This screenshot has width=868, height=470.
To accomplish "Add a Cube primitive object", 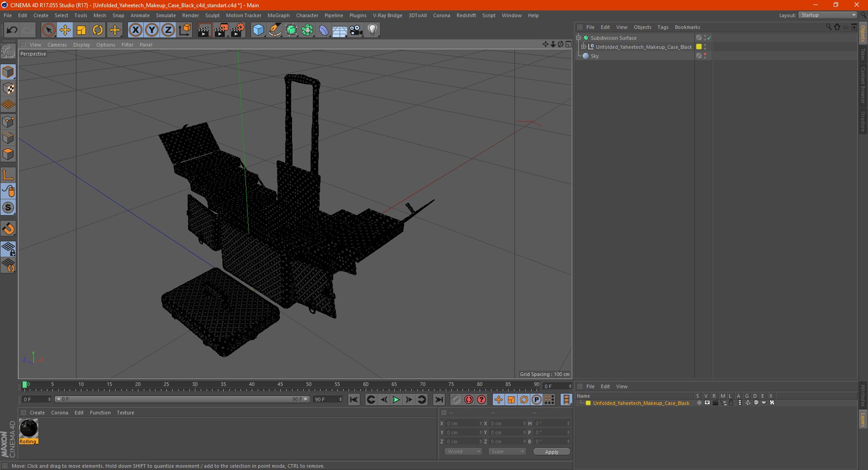I will tap(258, 30).
